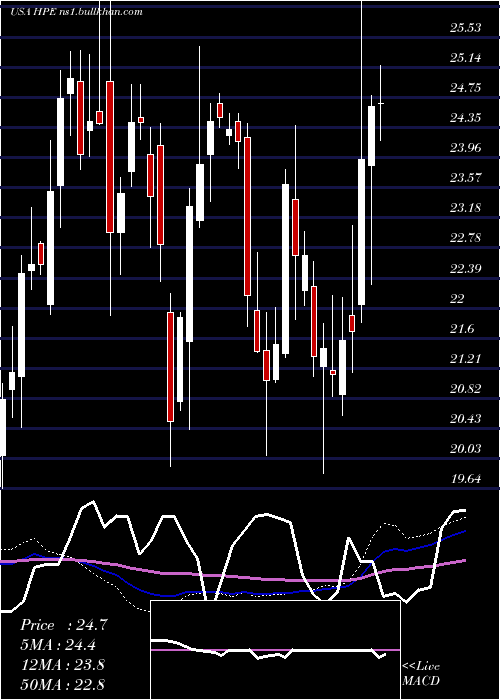Image resolution: width=500 pixels, height=700 pixels.
Task: Click the 21.21 price axis label
Action: click(x=466, y=359)
